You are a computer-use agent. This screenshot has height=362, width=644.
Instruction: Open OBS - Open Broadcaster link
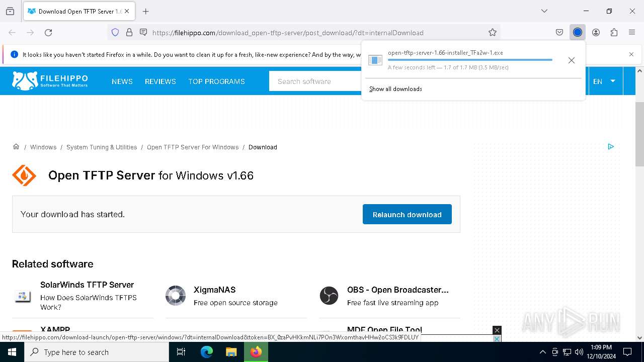tap(397, 290)
